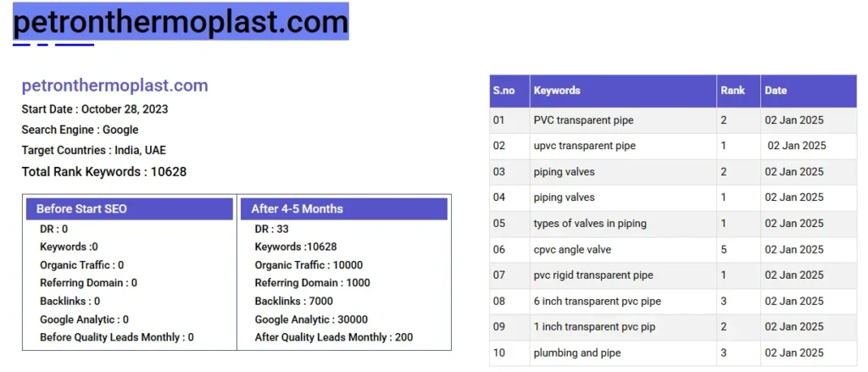Click the large highlighted petronthermoplast.com heading
The height and width of the screenshot is (372, 868).
click(x=181, y=22)
